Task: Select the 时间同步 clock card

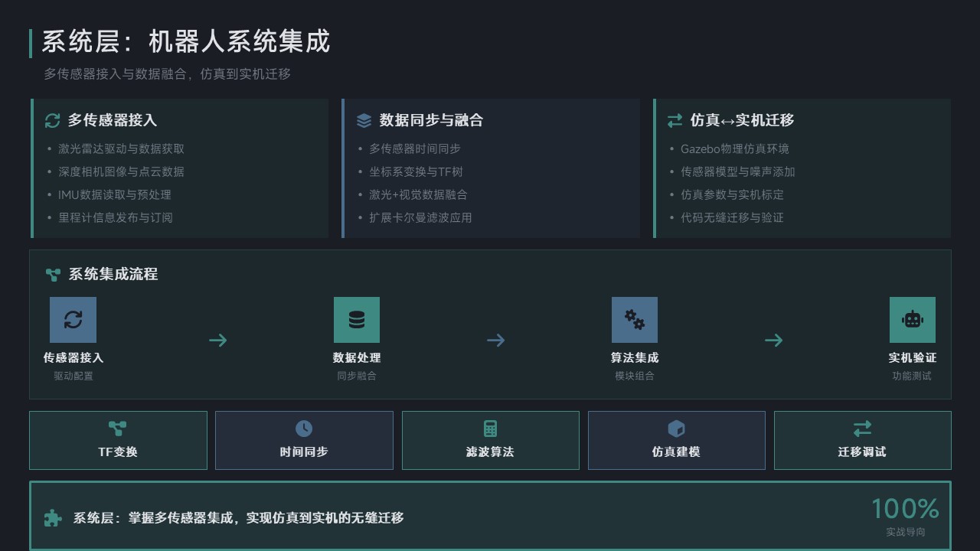Action: coord(304,440)
